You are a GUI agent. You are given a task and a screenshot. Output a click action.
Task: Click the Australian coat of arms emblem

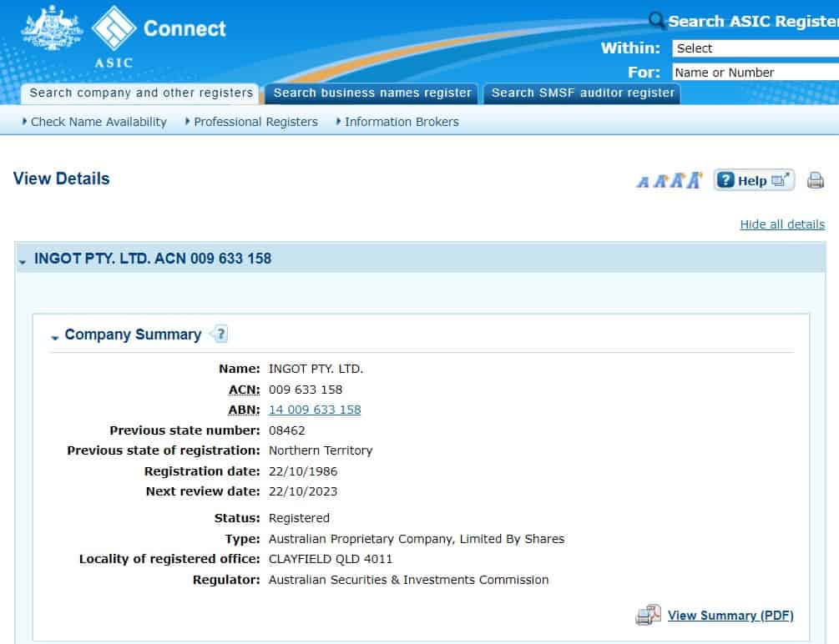click(52, 28)
